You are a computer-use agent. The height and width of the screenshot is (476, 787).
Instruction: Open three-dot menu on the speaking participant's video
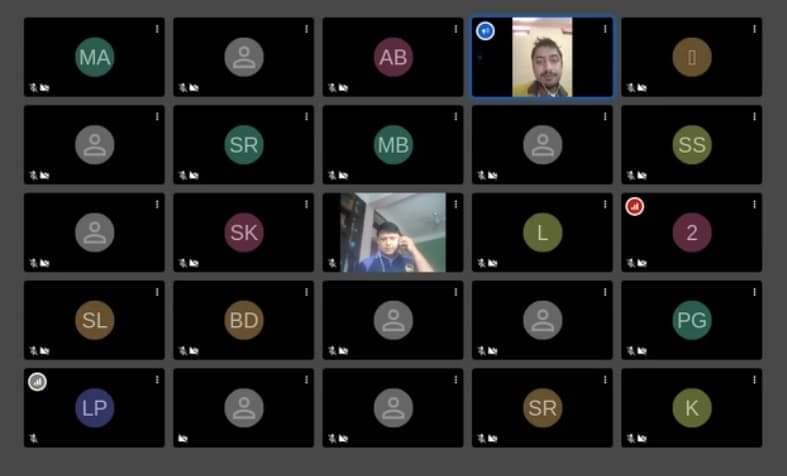[x=605, y=29]
